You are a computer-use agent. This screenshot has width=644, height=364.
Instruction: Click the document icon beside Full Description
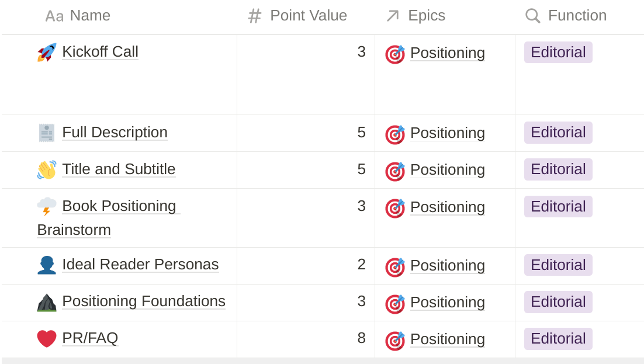[47, 133]
